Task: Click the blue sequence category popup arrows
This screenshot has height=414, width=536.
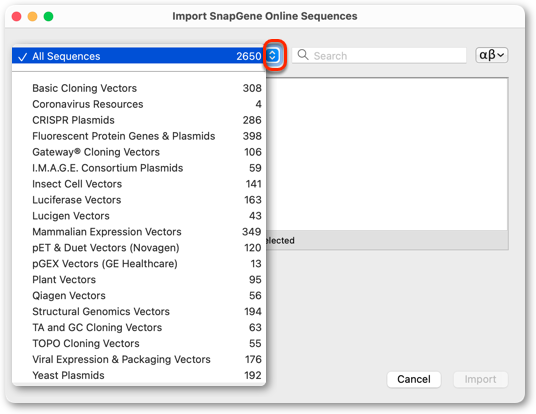Action: (273, 55)
